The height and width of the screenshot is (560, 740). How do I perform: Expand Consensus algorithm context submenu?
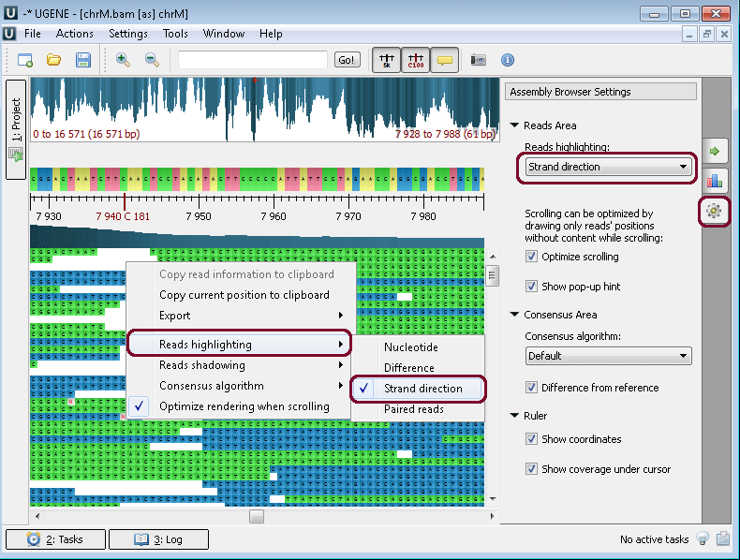(239, 386)
